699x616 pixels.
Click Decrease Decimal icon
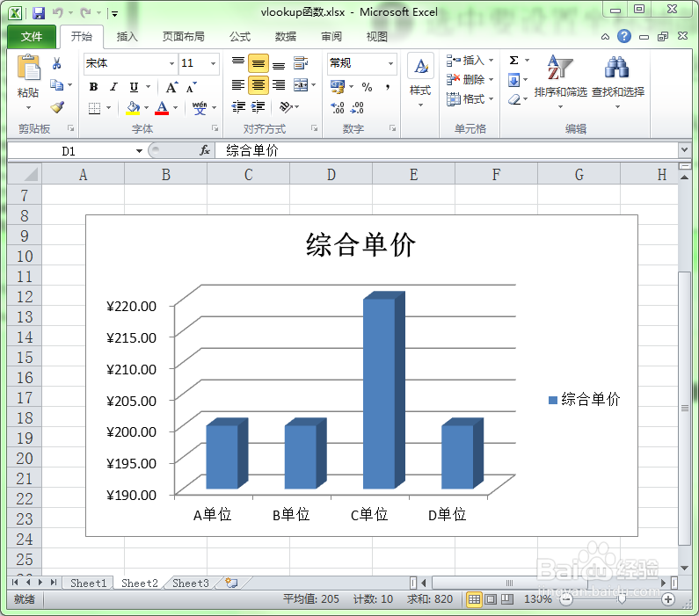[x=358, y=107]
